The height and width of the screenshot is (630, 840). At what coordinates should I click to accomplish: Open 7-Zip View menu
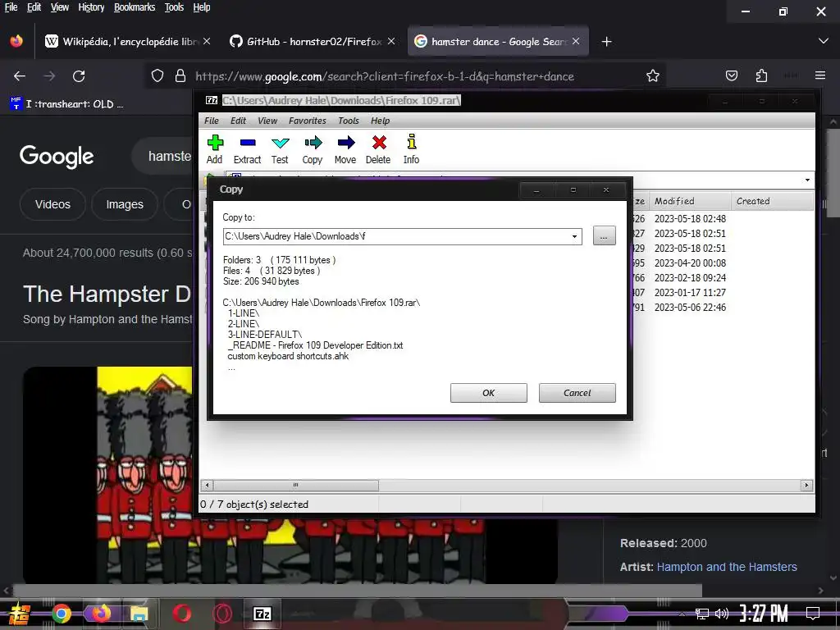tap(267, 121)
